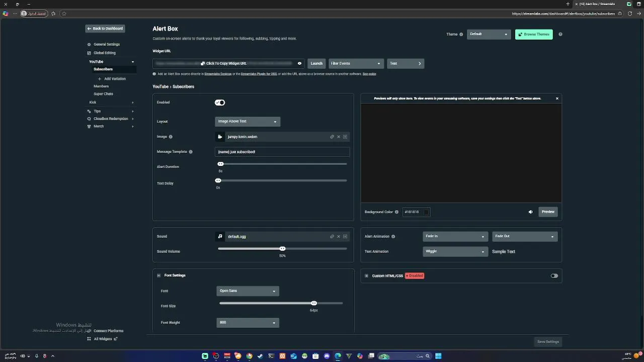Screen dimensions: 644x362
Task: Click the Launch button
Action: [316, 63]
